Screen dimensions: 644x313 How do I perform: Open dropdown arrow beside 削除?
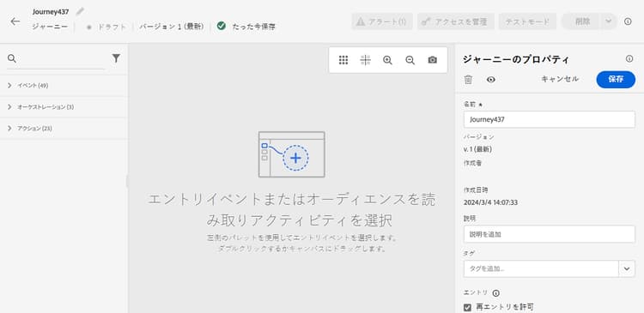click(608, 21)
